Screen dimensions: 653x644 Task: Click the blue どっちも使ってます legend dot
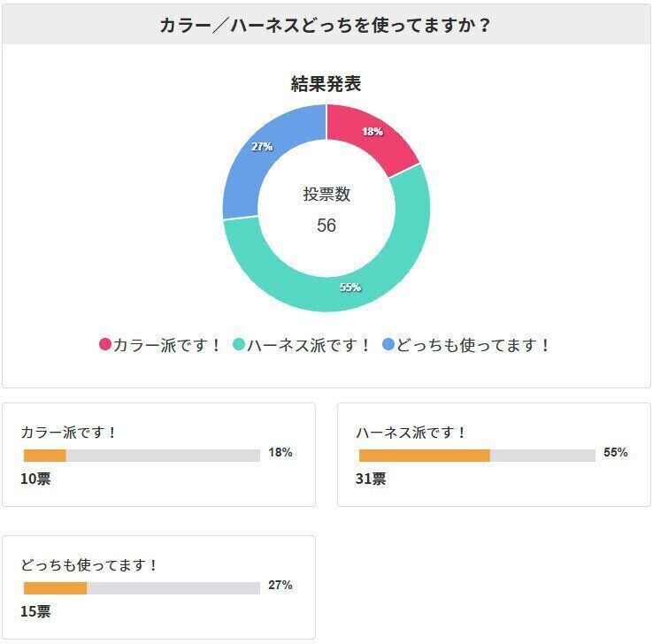[x=388, y=345]
